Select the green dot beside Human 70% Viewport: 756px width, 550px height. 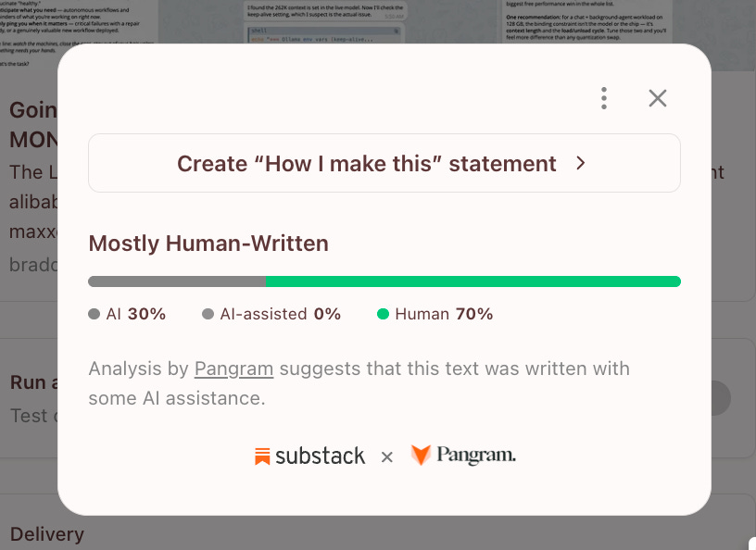click(383, 314)
